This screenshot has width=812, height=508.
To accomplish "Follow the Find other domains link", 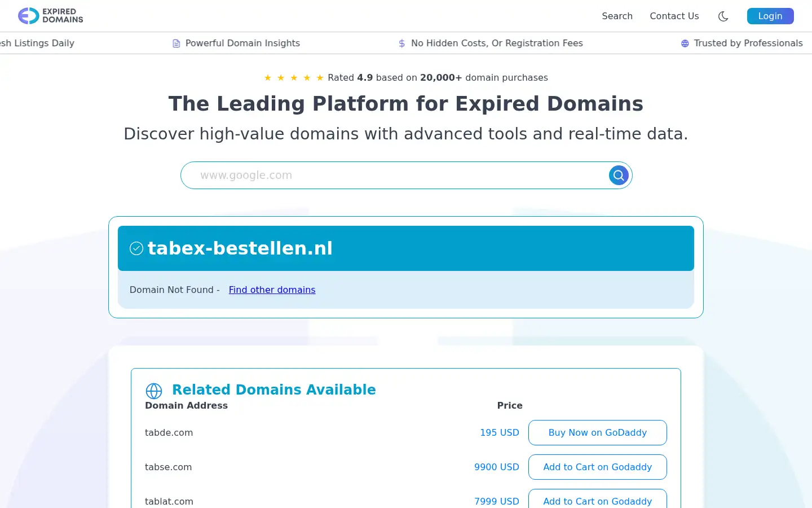I will click(x=272, y=290).
